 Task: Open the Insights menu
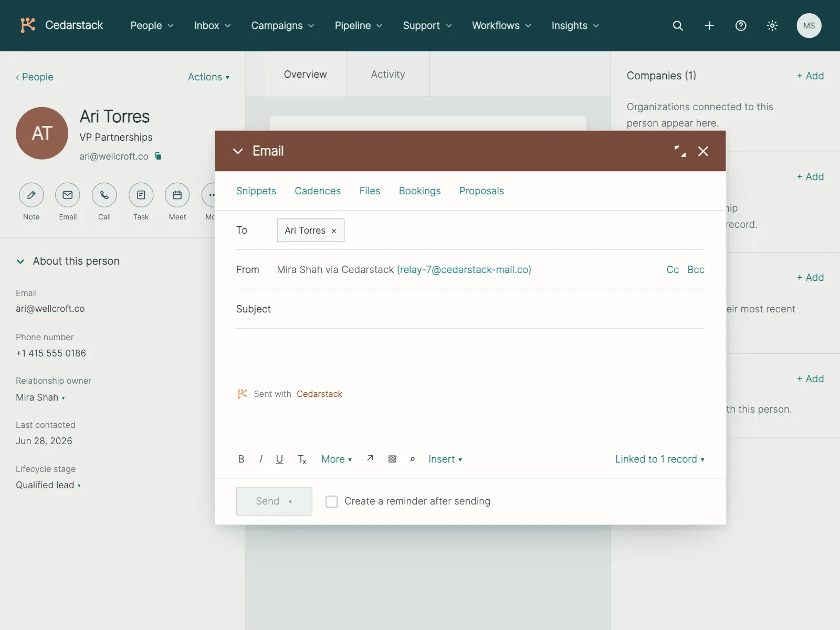coord(575,26)
